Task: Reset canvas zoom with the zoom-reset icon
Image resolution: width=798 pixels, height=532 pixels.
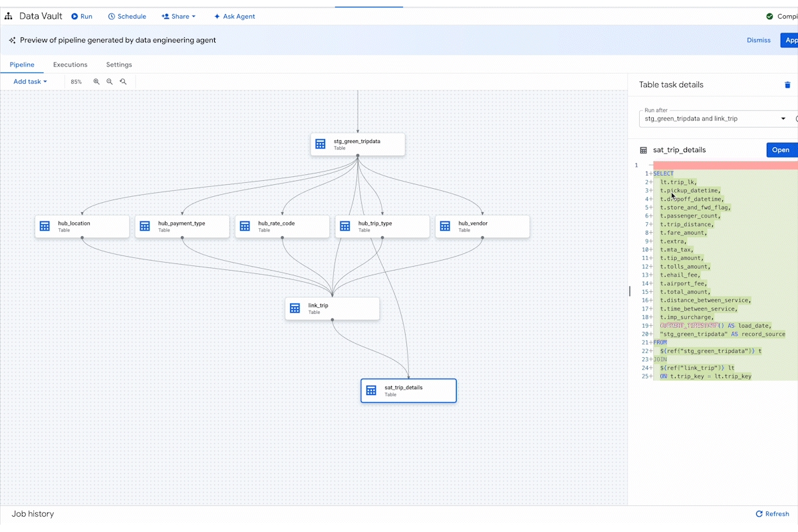Action: click(x=123, y=81)
